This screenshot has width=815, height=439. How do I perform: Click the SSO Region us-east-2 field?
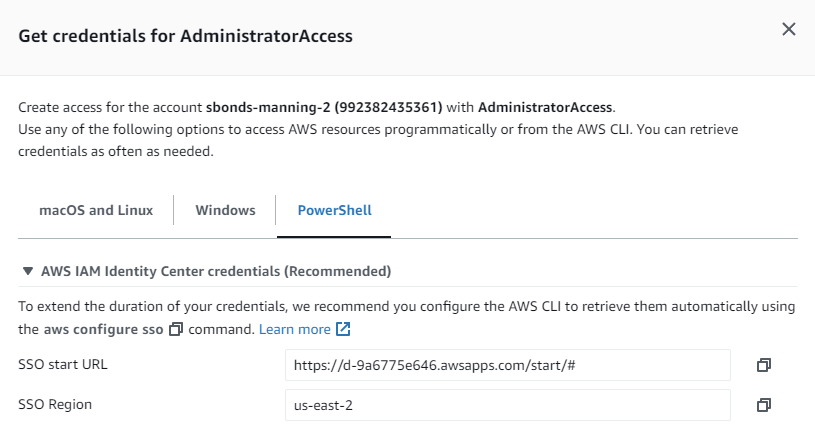508,405
